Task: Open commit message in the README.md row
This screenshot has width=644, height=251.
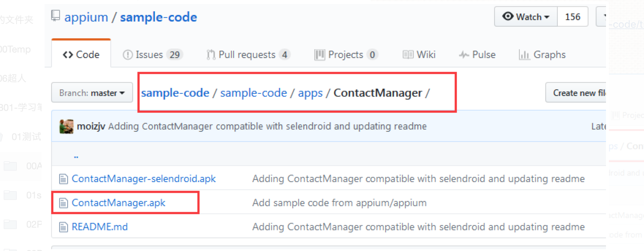Action: click(418, 227)
